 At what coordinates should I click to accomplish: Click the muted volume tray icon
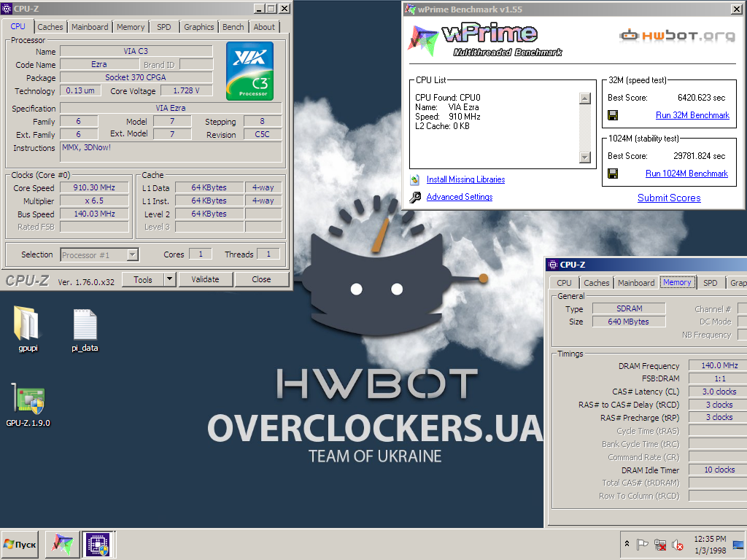[x=677, y=544]
